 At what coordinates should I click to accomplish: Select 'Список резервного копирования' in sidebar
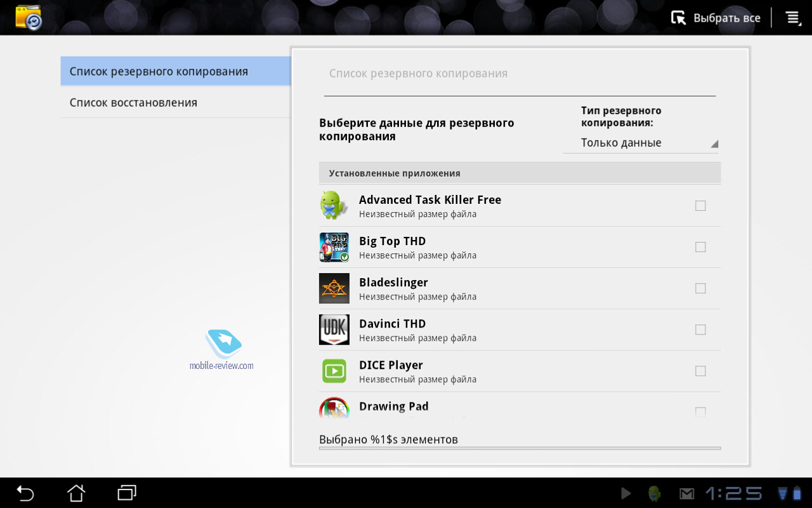pyautogui.click(x=176, y=71)
